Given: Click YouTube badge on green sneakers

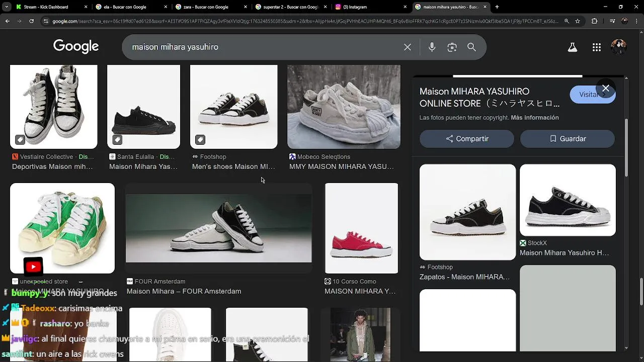Looking at the screenshot, I should pos(33,267).
